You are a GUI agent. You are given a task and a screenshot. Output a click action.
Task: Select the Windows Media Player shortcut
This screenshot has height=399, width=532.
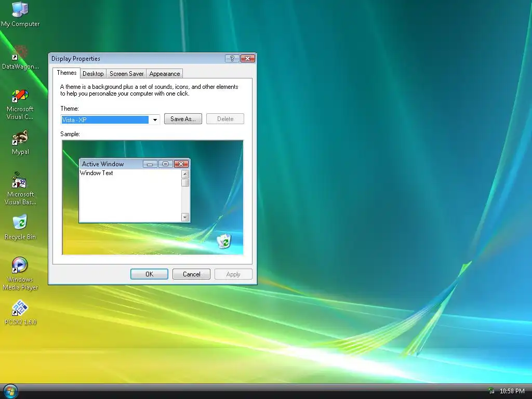[x=20, y=273]
